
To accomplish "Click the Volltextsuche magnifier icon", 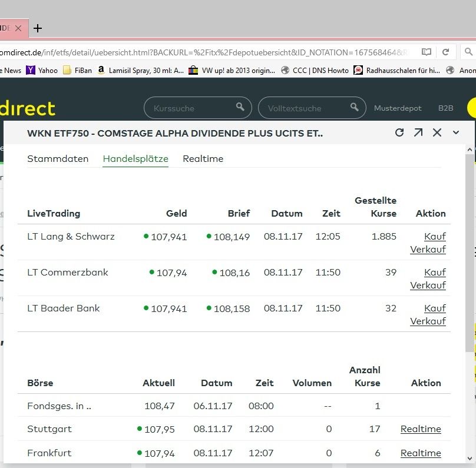I will 355,107.
